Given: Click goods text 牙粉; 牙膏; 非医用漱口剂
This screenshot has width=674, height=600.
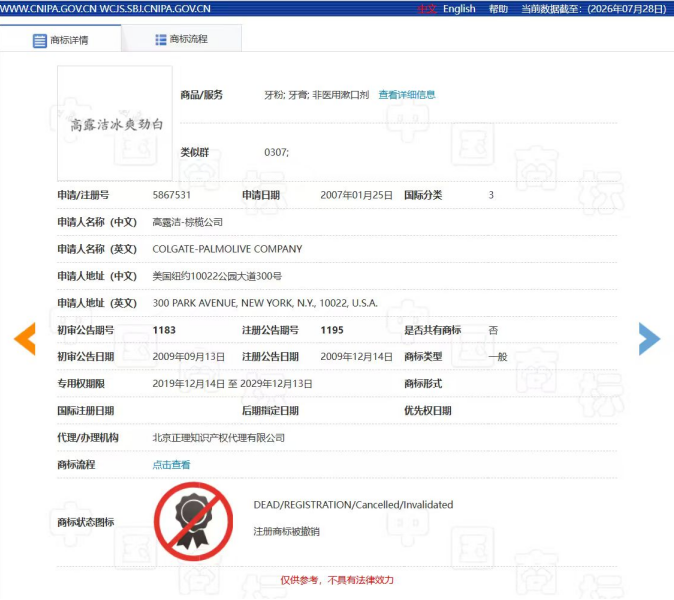Looking at the screenshot, I should (316, 95).
